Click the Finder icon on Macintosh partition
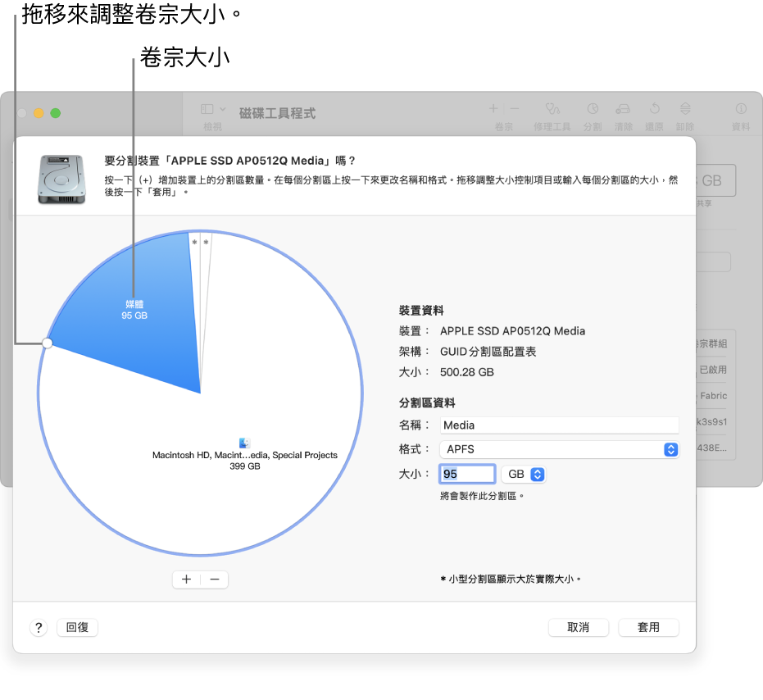763x700 pixels. point(245,443)
